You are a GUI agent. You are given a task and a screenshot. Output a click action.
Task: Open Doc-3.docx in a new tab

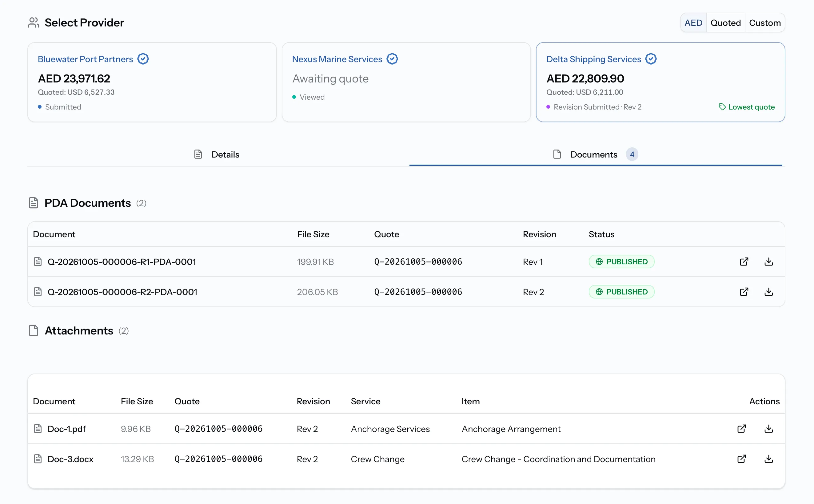point(742,459)
